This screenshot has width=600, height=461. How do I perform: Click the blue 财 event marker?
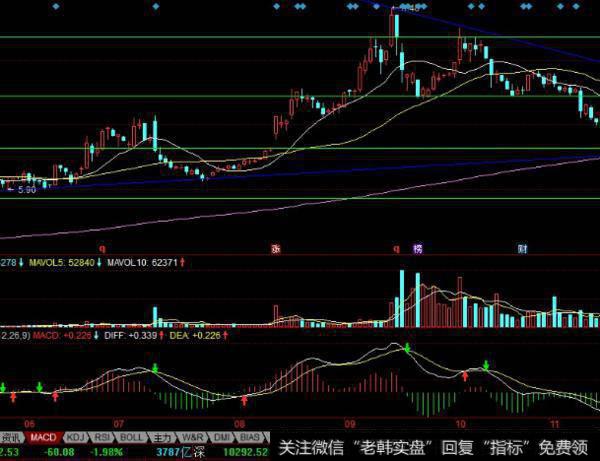coord(522,247)
